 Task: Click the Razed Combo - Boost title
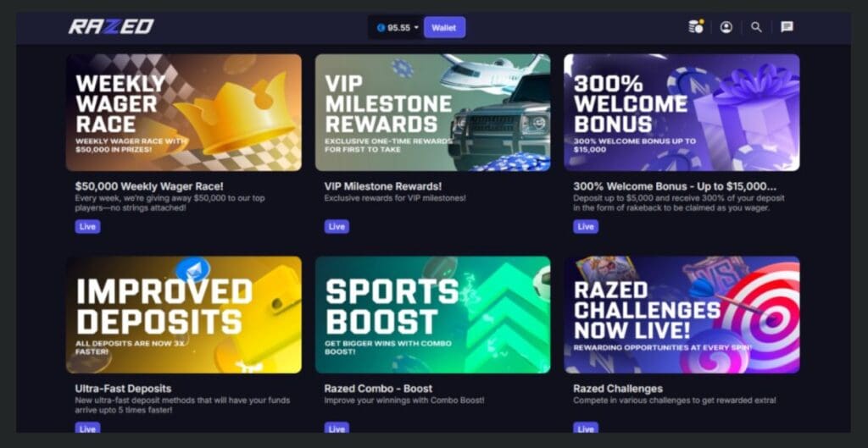coord(379,389)
